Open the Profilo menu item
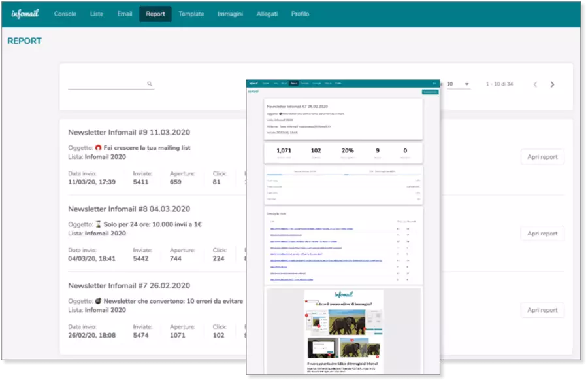The image size is (588, 382). point(300,14)
